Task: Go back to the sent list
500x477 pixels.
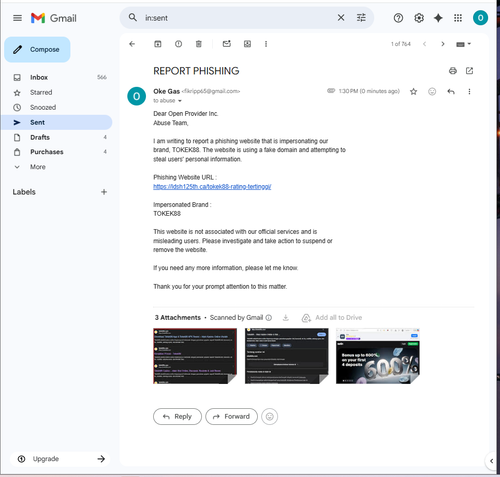Action: click(x=132, y=44)
